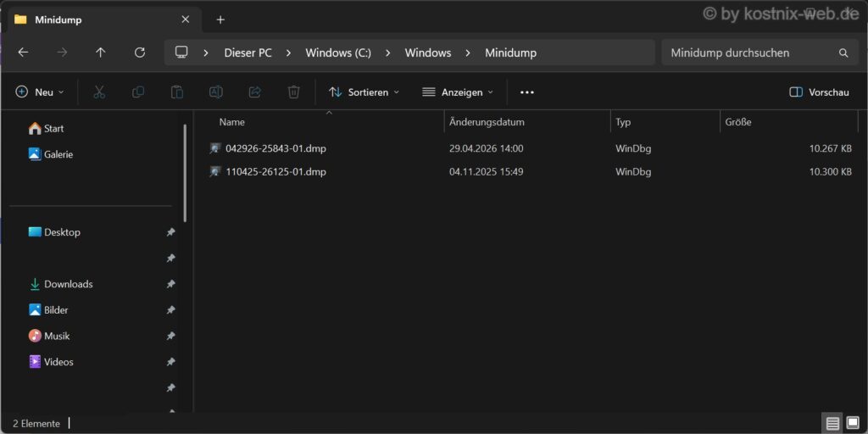
Task: Click WinDbg type of 110425 file
Action: [632, 171]
